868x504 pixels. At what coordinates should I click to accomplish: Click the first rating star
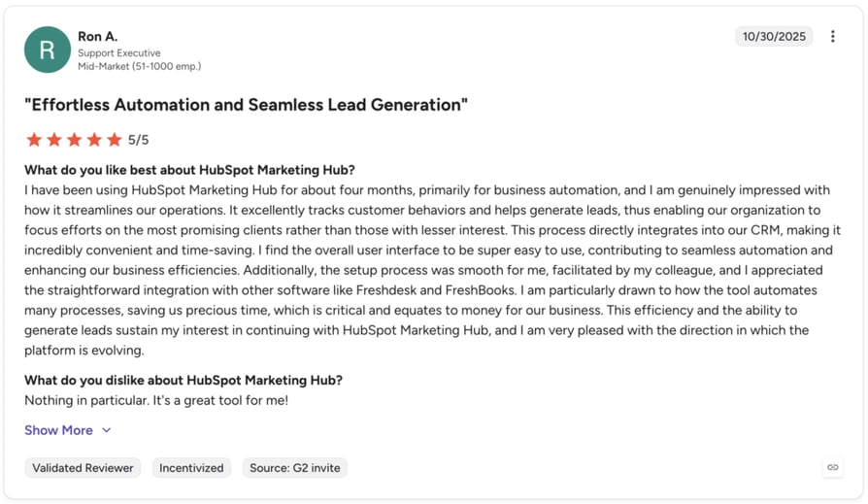coord(34,140)
